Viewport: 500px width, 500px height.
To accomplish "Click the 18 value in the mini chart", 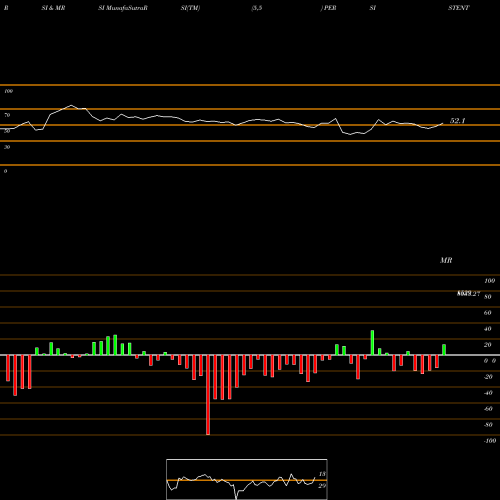I will [x=322, y=474].
